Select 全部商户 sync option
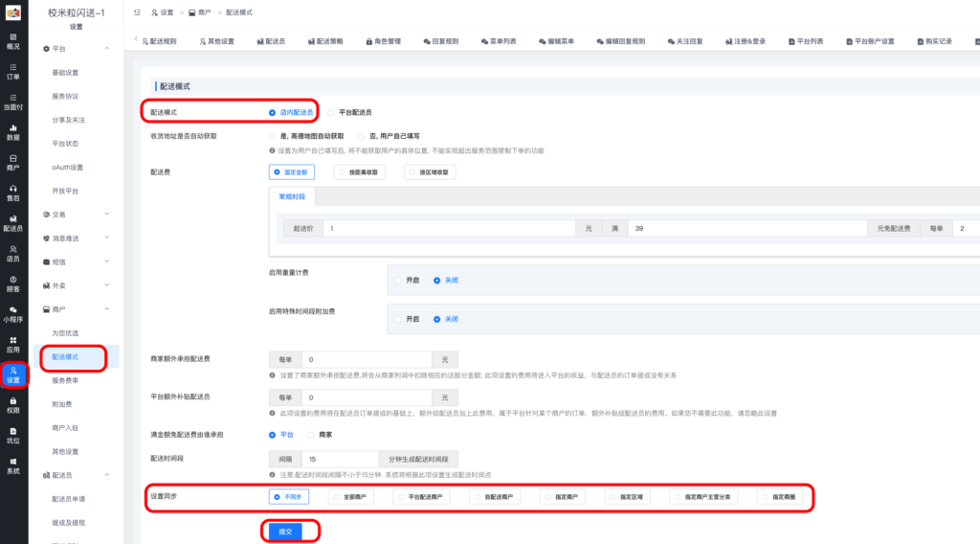 pos(350,497)
